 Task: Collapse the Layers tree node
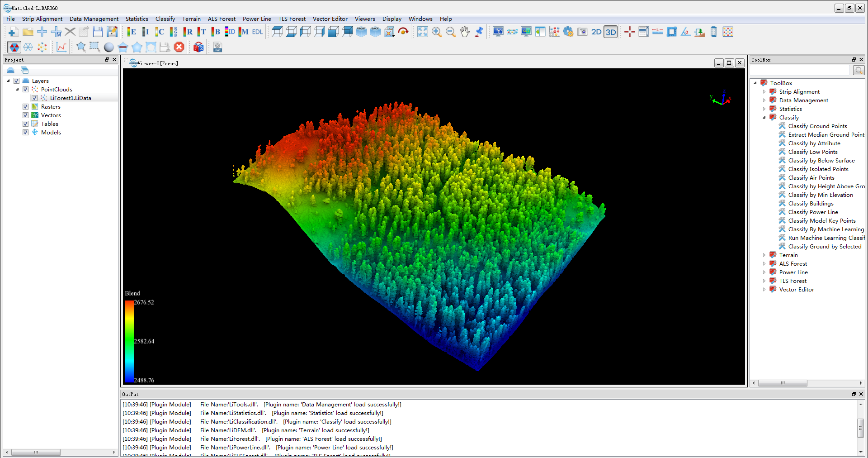(x=8, y=81)
